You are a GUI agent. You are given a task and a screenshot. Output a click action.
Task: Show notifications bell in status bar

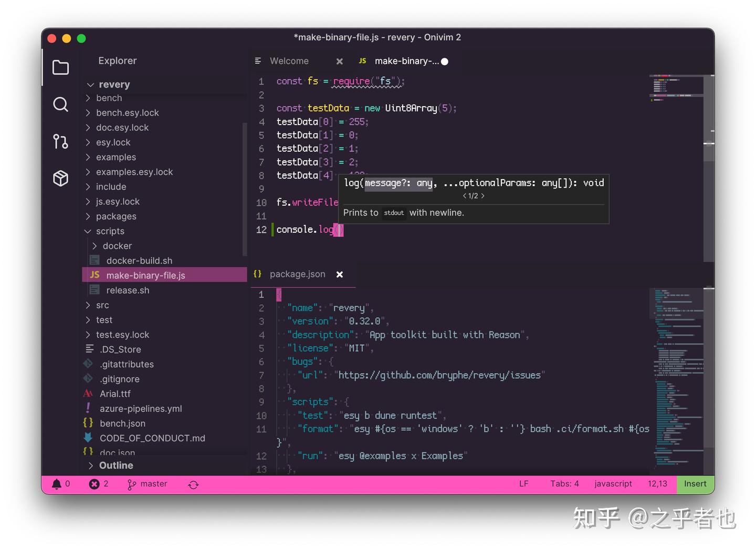click(x=56, y=484)
